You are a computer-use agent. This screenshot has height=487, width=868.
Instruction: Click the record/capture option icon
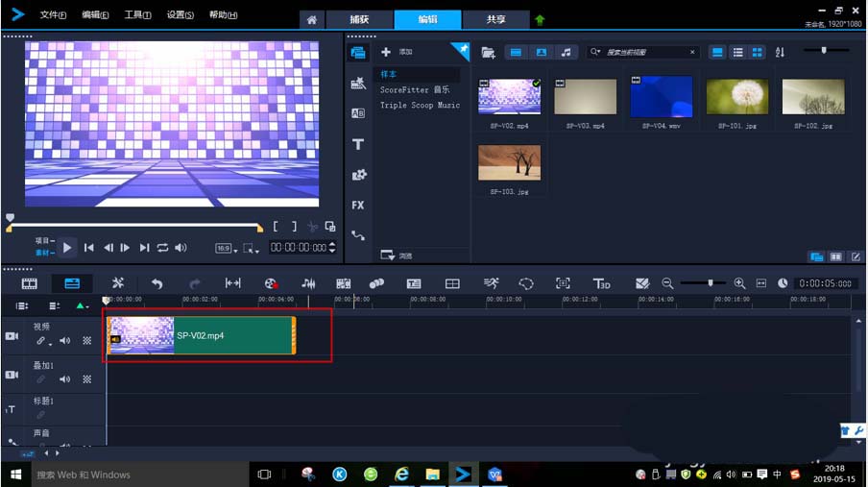tap(270, 283)
